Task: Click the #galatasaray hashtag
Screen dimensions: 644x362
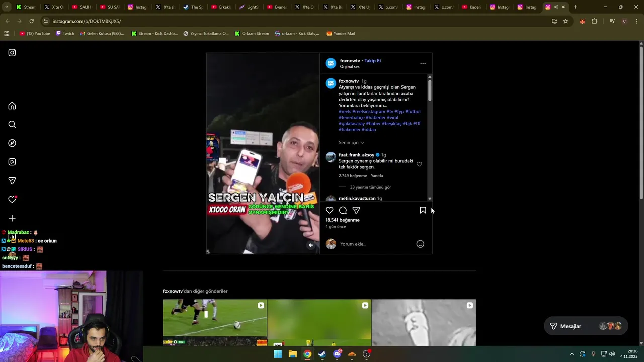Action: point(352,124)
